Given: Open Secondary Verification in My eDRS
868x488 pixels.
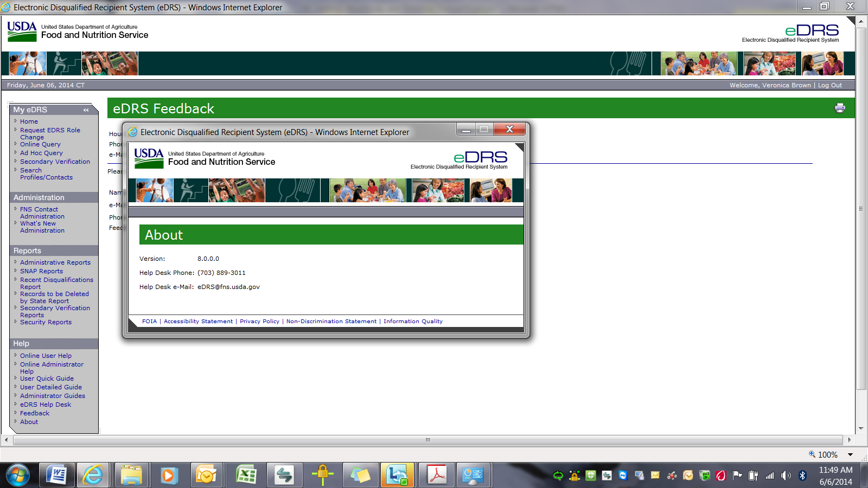Looking at the screenshot, I should coord(55,162).
